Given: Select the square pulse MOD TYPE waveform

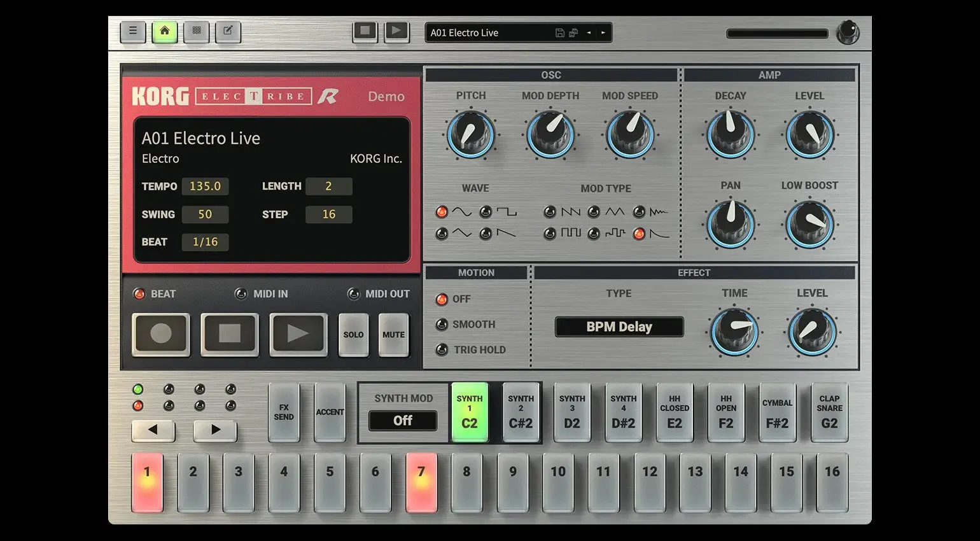Looking at the screenshot, I should pyautogui.click(x=549, y=234).
